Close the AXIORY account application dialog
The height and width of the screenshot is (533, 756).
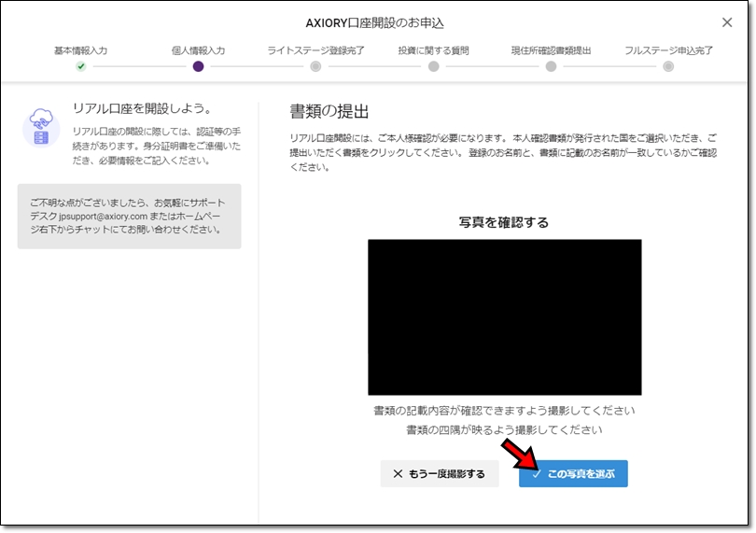pyautogui.click(x=726, y=22)
